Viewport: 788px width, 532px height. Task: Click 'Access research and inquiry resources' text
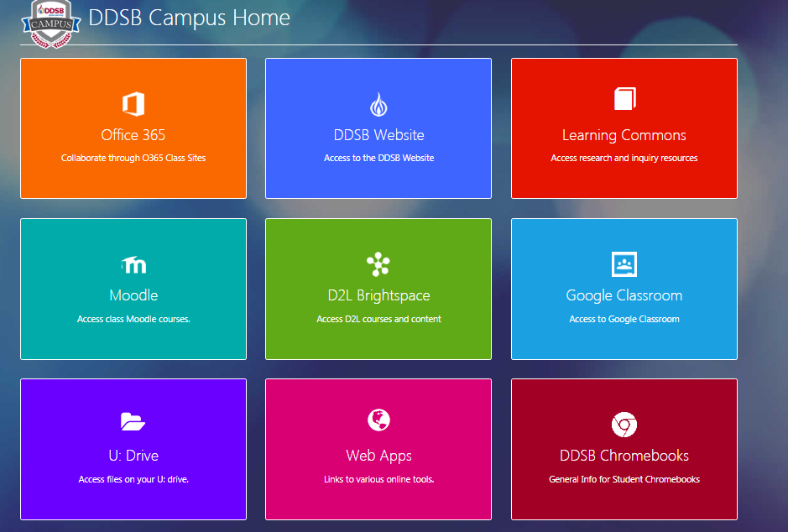[x=624, y=159]
